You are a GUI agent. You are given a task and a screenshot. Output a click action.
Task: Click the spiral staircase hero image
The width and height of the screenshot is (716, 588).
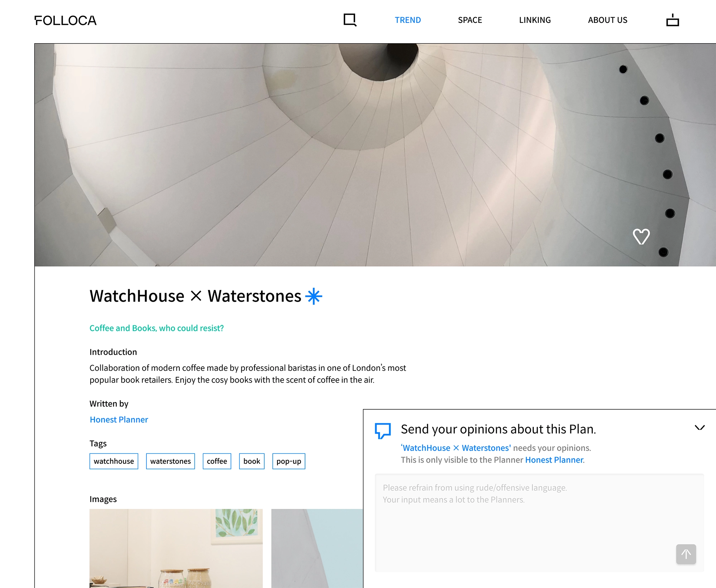click(x=375, y=155)
